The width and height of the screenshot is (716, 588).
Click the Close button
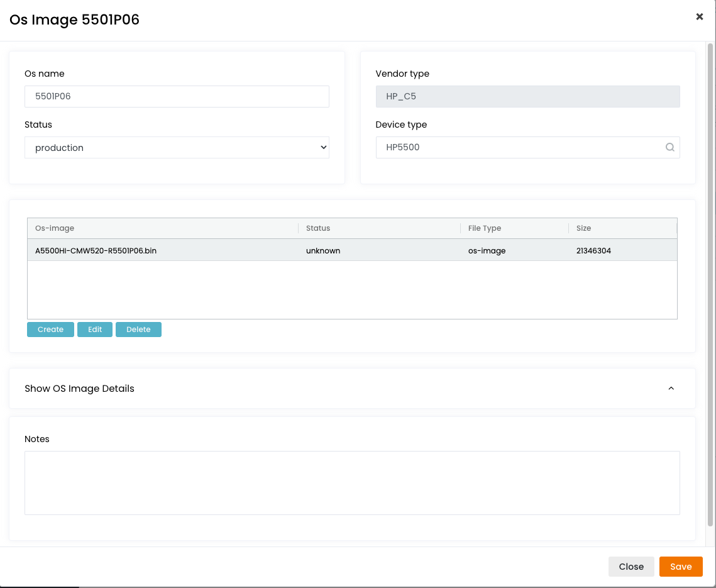pos(631,567)
